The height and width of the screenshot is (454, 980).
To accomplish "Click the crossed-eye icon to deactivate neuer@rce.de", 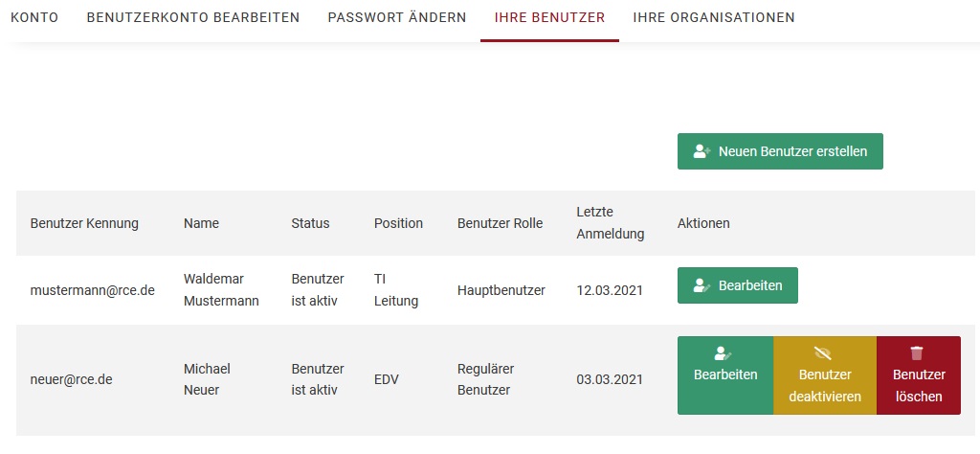I will pyautogui.click(x=823, y=352).
